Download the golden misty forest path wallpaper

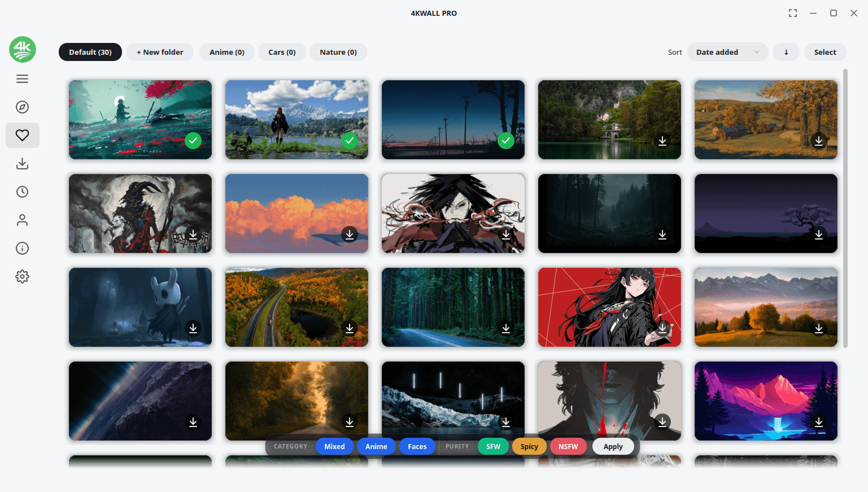click(350, 422)
